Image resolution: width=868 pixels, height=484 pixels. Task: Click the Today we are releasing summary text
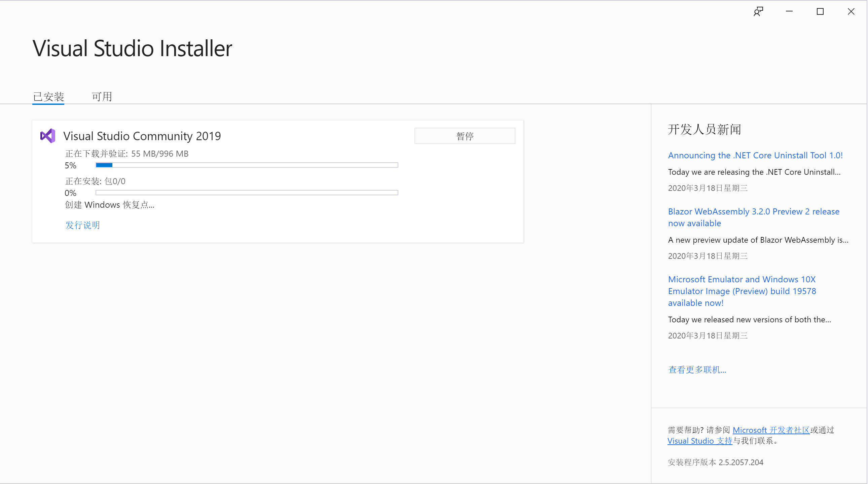754,172
